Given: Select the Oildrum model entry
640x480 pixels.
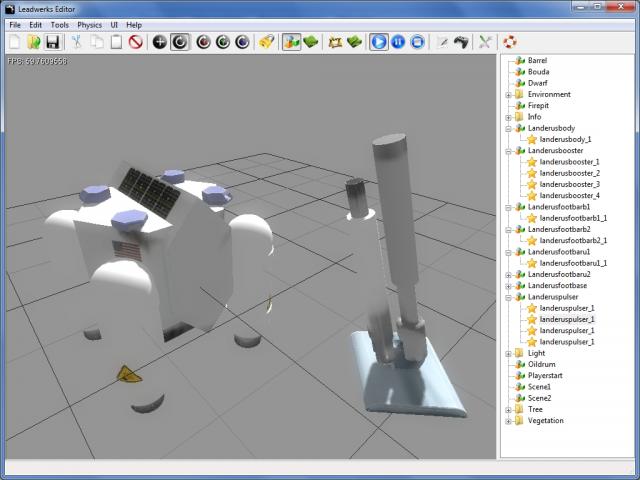Looking at the screenshot, I should click(x=541, y=364).
